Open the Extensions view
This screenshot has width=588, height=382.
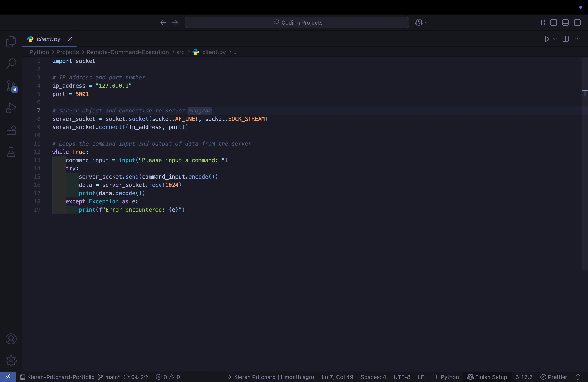[11, 130]
